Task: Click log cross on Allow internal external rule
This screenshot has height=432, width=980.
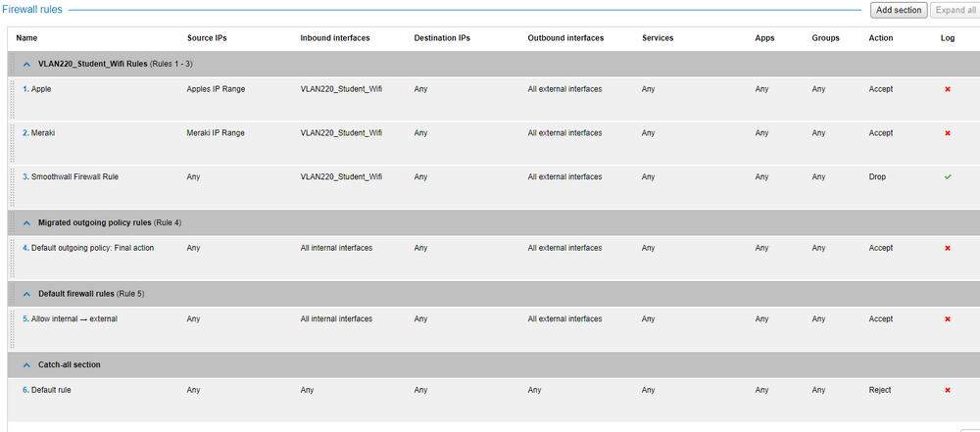Action: [948, 318]
